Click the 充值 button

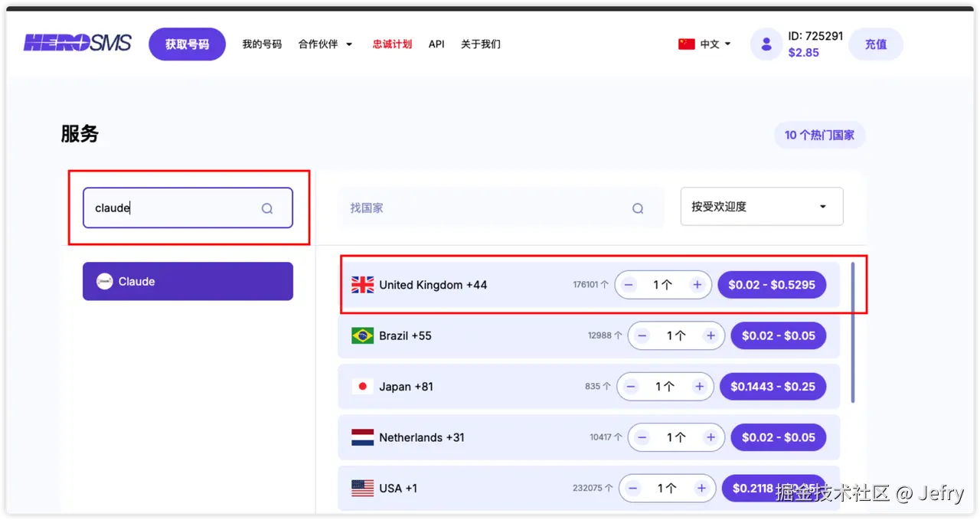(876, 44)
